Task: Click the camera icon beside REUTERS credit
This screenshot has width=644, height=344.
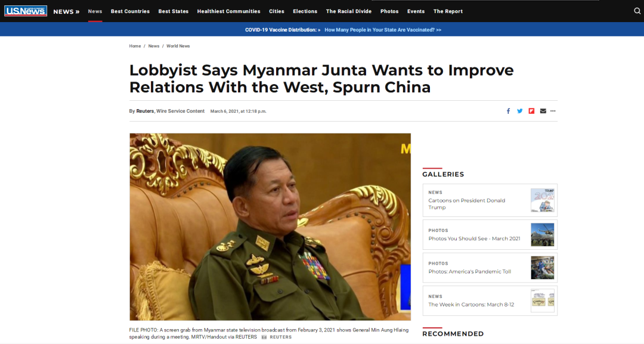Action: coord(264,337)
